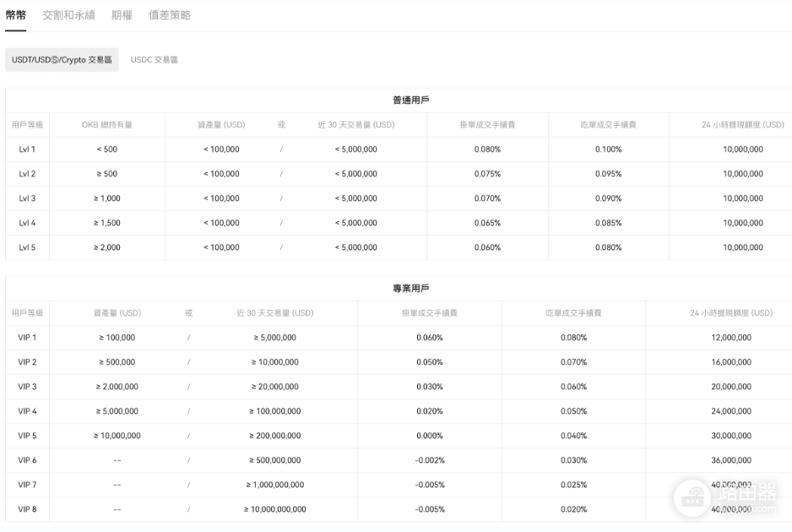Click the VIP 3 row label

27,387
